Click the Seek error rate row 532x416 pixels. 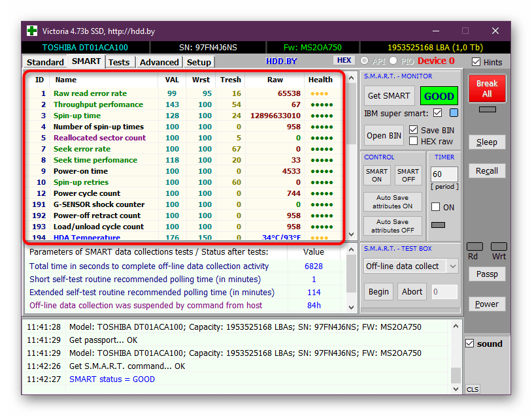(183, 149)
